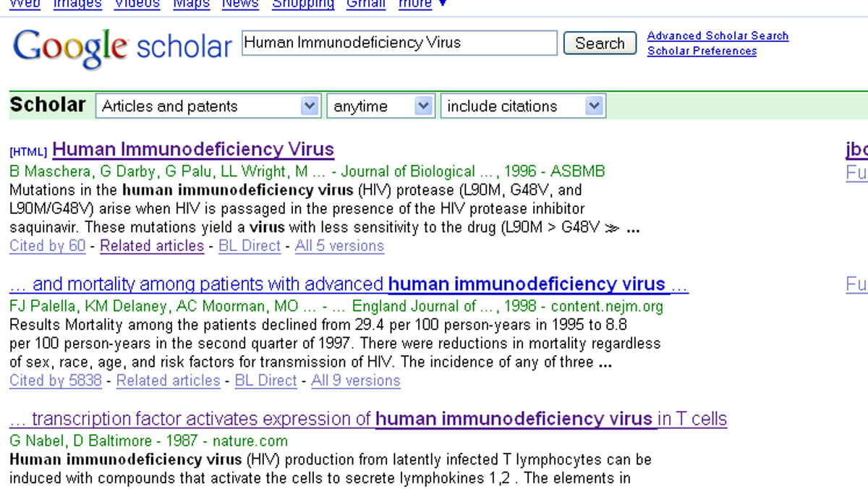868x489 pixels.
Task: View 'Cited by 60' citations
Action: 47,246
